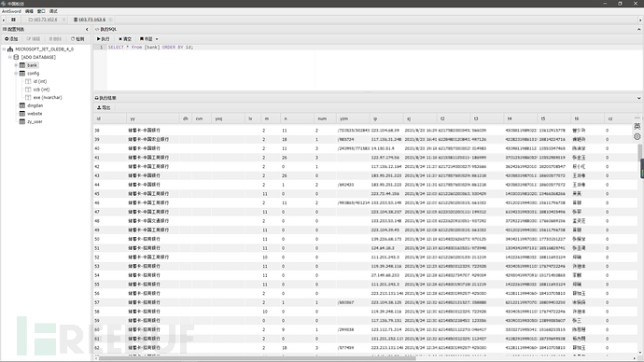Screen dimensions: 644x362
Task: Select the result row with id 38
Action: pyautogui.click(x=366, y=130)
